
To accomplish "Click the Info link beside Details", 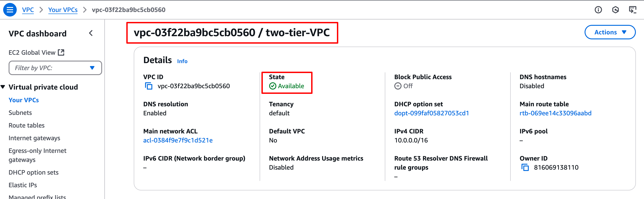I will pyautogui.click(x=182, y=61).
